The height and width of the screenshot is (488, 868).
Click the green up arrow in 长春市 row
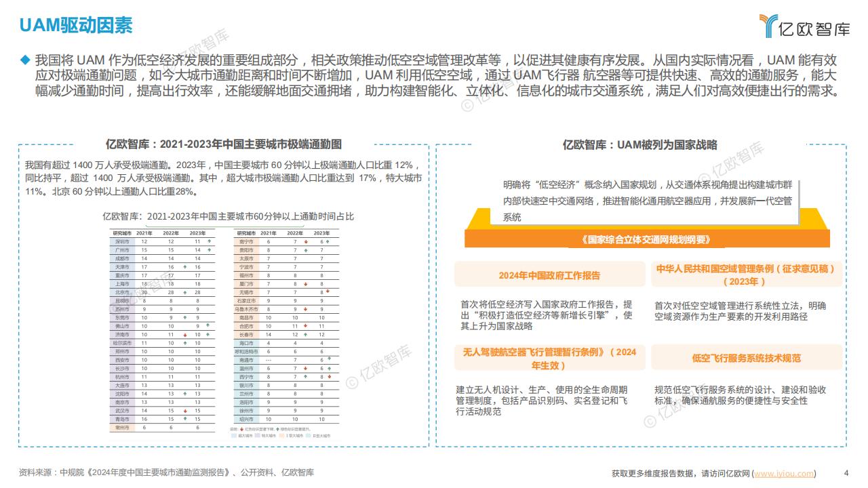click(x=306, y=335)
